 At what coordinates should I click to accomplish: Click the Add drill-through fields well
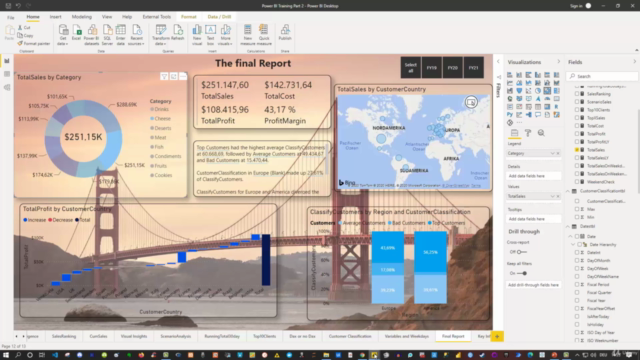click(533, 285)
